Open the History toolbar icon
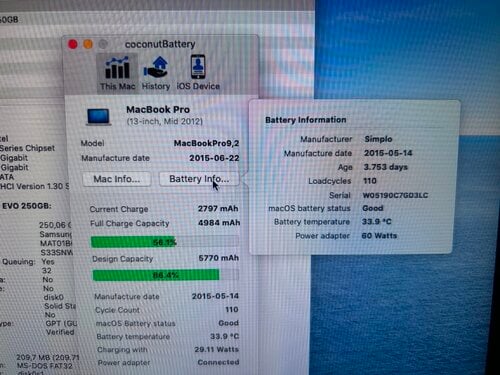 pyautogui.click(x=156, y=73)
